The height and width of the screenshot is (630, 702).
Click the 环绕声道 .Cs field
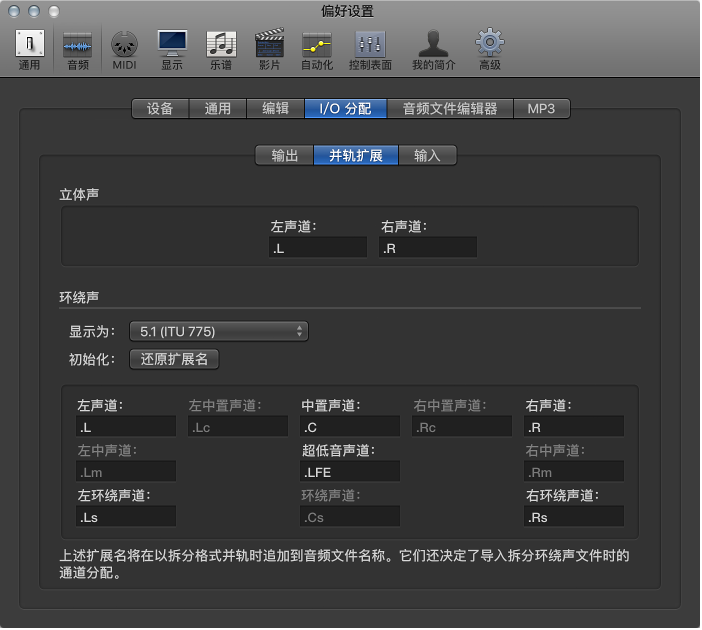[x=350, y=517]
